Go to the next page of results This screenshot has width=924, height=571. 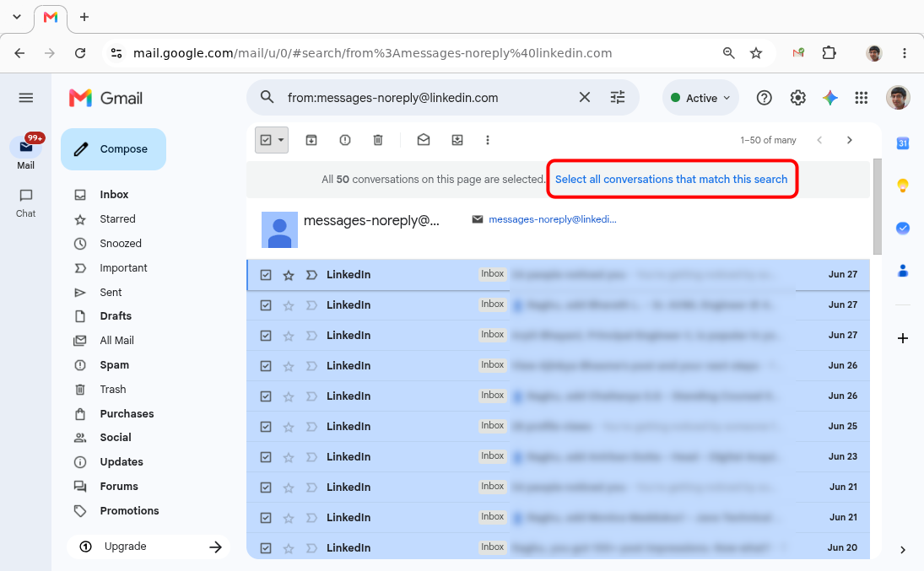pyautogui.click(x=849, y=140)
